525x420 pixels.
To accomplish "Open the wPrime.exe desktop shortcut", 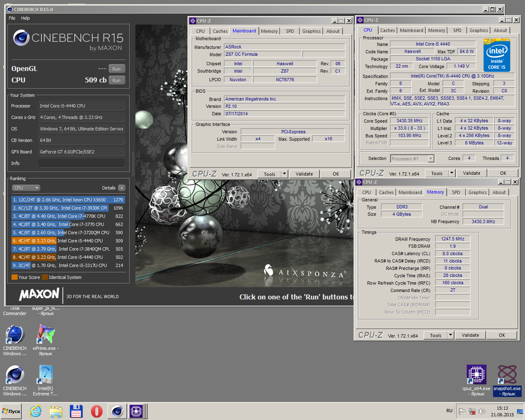I will click(x=46, y=340).
